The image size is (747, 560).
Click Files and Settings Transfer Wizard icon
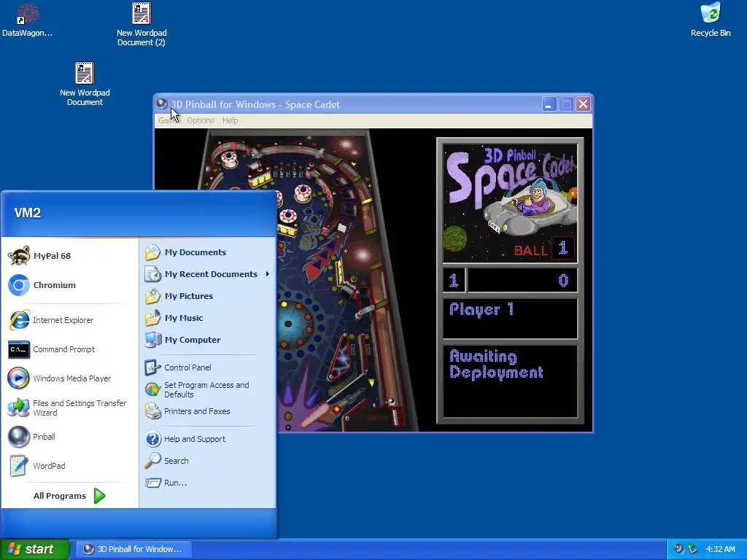tap(19, 408)
